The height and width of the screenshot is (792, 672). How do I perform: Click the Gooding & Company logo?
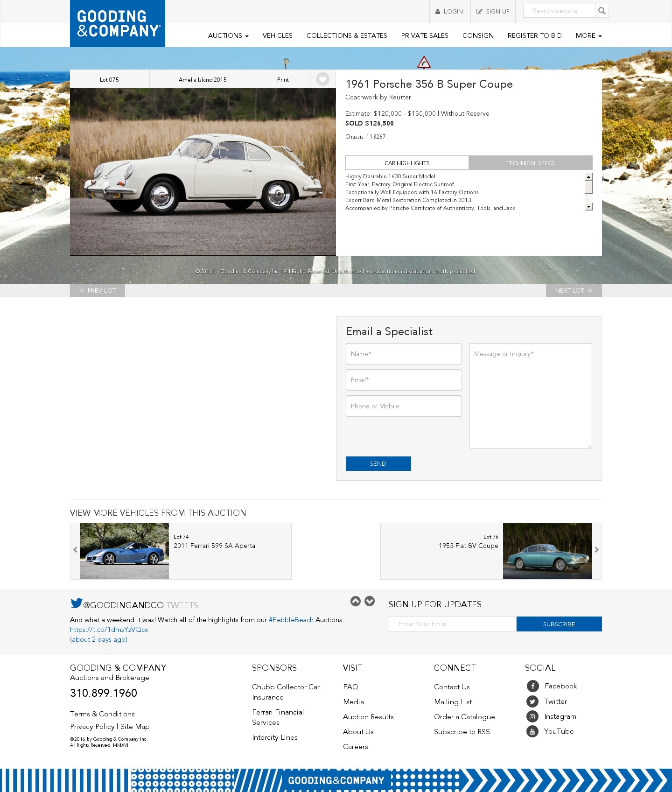tap(118, 23)
